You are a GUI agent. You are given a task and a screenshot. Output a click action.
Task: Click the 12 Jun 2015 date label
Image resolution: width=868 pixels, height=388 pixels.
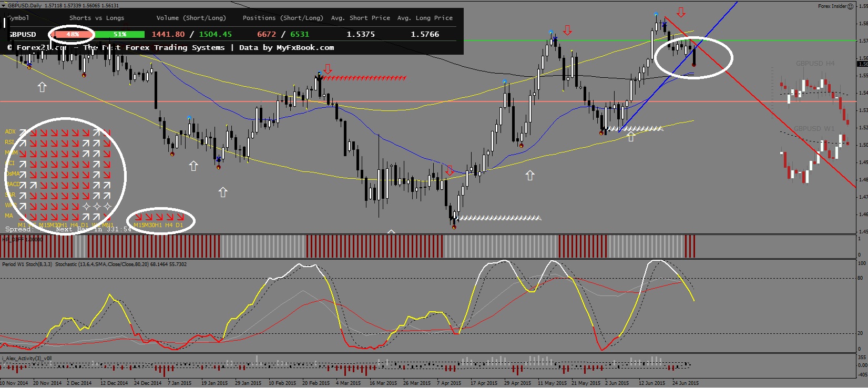click(652, 383)
